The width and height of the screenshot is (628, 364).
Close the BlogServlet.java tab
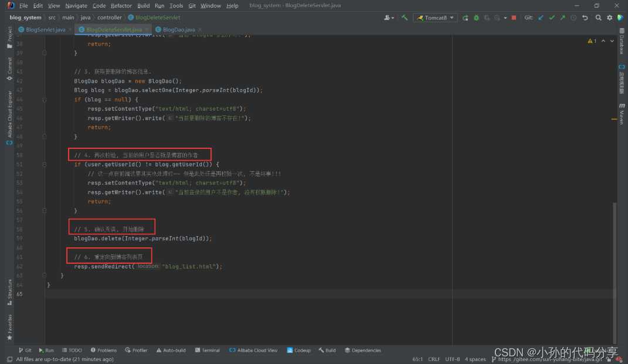coord(70,30)
